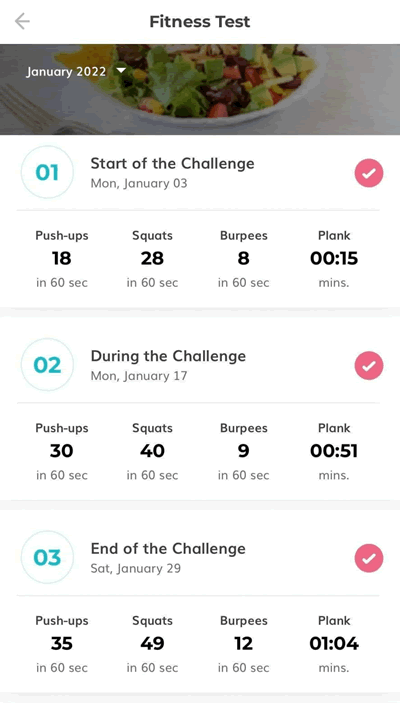Open the January 2022 month dropdown

pyautogui.click(x=76, y=71)
